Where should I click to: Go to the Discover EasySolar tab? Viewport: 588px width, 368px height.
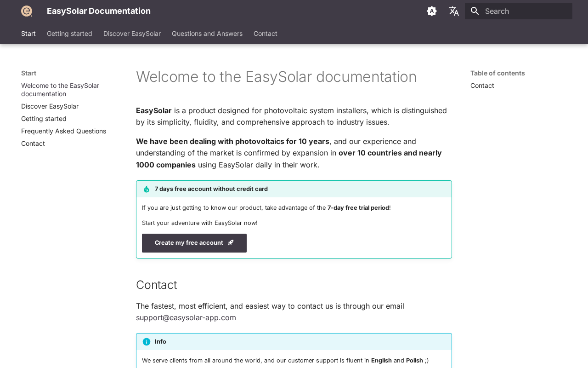pos(132,34)
